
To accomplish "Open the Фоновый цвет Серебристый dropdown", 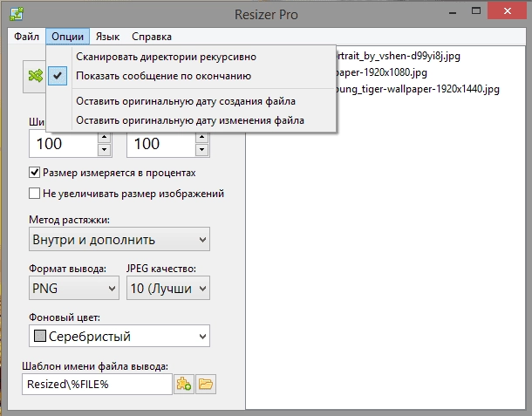I will 119,336.
